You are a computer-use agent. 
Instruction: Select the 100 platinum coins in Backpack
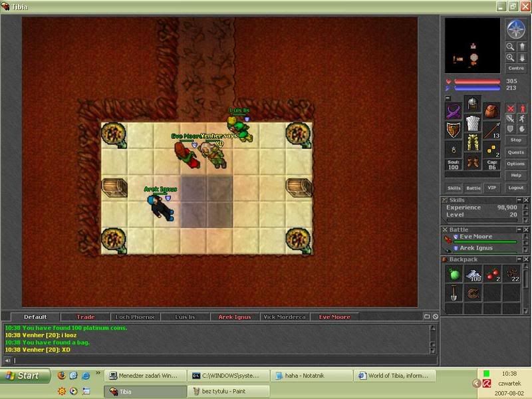pyautogui.click(x=473, y=274)
